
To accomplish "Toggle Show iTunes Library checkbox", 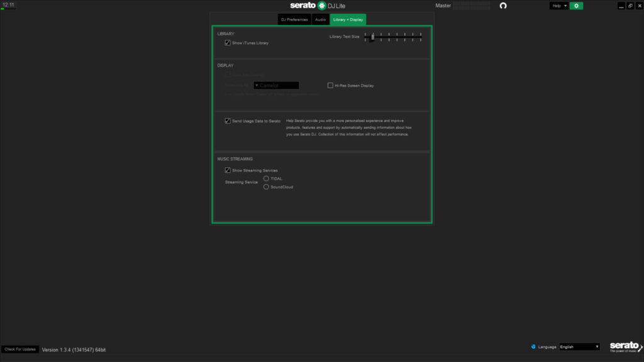I will tap(228, 43).
